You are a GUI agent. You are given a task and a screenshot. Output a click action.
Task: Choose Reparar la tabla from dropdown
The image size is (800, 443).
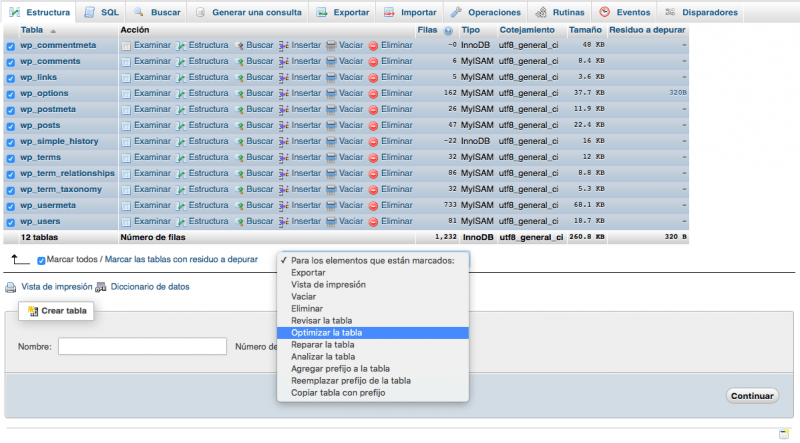(372, 345)
